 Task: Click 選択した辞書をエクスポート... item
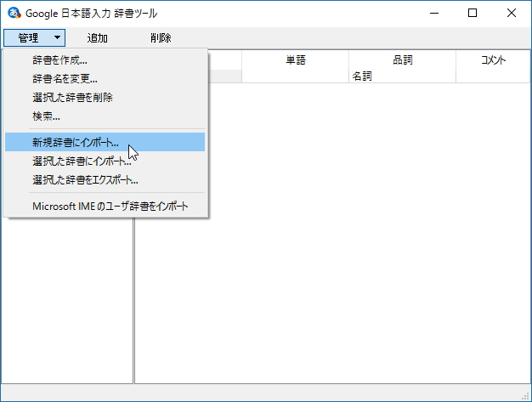(105, 179)
